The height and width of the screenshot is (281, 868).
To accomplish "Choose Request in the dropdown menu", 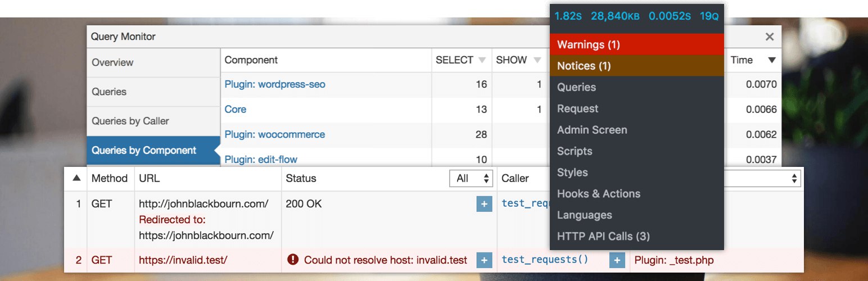I will tap(636, 108).
